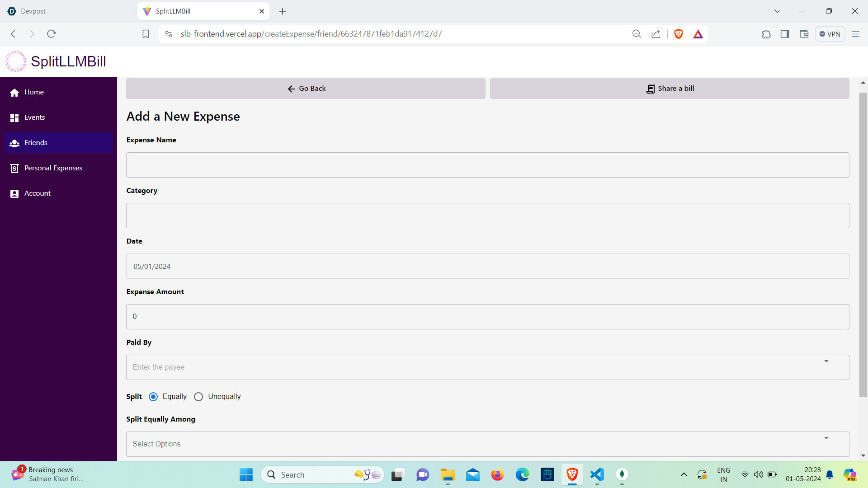Open the Events sidebar item
This screenshot has width=868, height=488.
coord(34,117)
